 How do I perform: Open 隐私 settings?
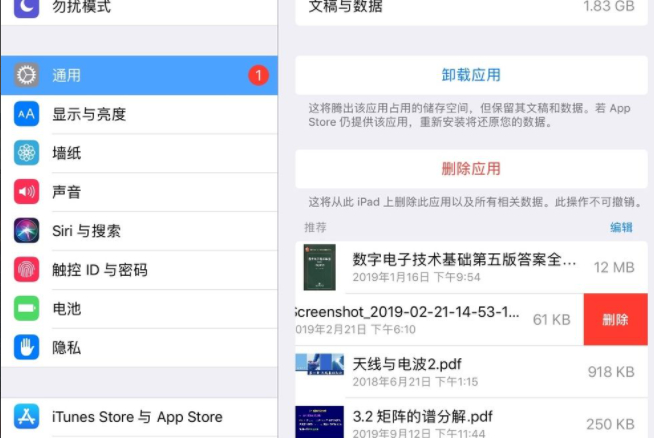[x=139, y=347]
